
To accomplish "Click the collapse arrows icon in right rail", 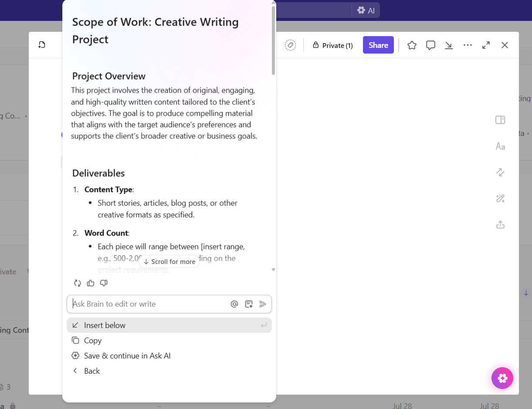I will coord(500,172).
